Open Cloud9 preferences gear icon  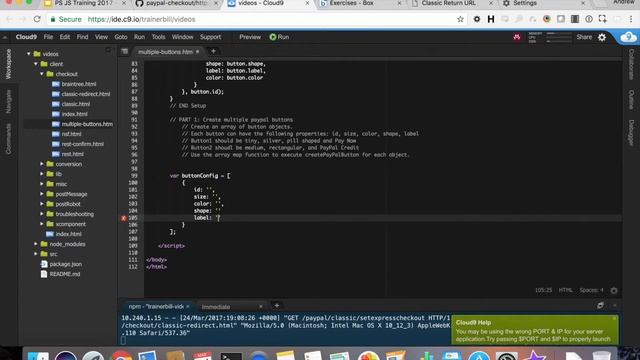pyautogui.click(x=602, y=38)
